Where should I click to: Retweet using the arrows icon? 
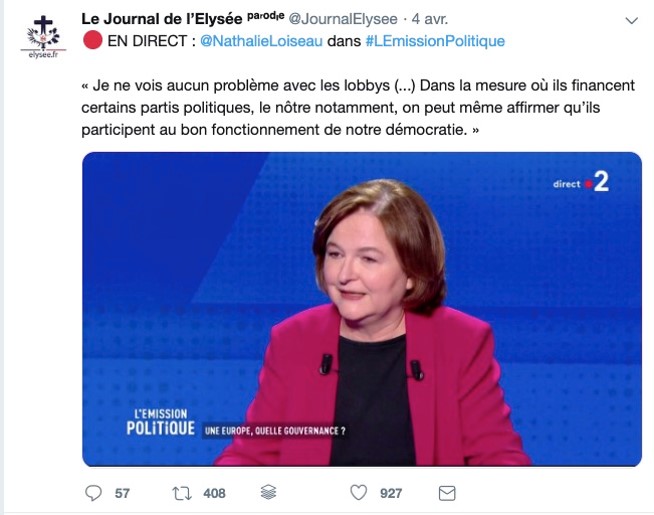182,493
